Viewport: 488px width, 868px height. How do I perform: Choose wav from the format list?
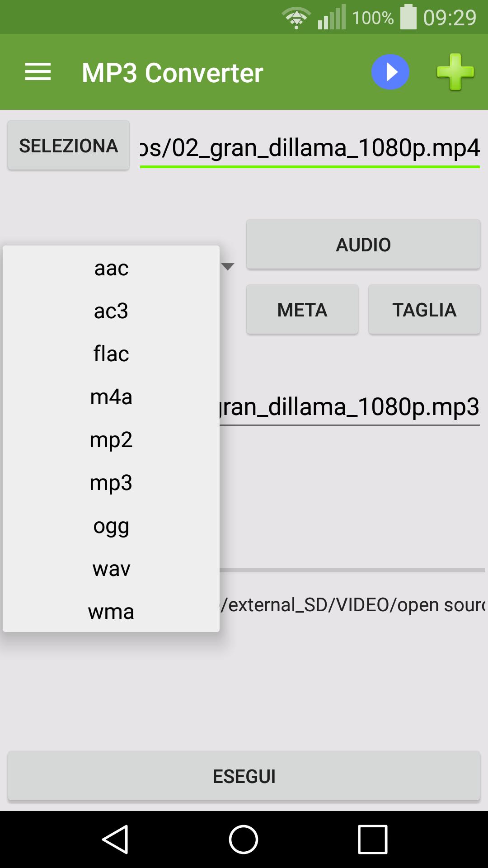tap(111, 568)
